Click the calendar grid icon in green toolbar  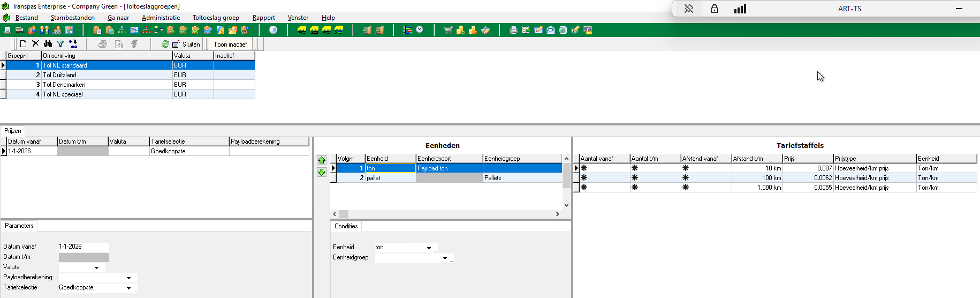pyautogui.click(x=69, y=30)
